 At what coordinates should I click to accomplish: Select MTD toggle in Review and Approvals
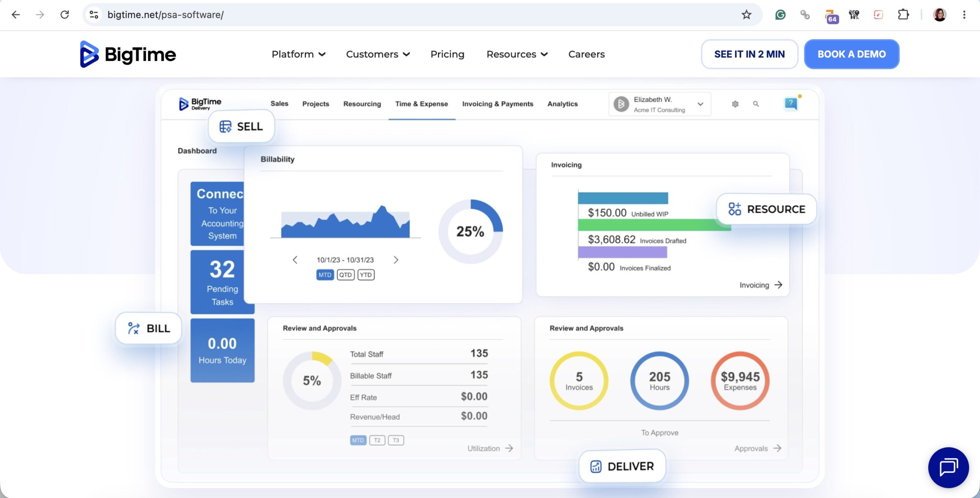click(x=358, y=440)
